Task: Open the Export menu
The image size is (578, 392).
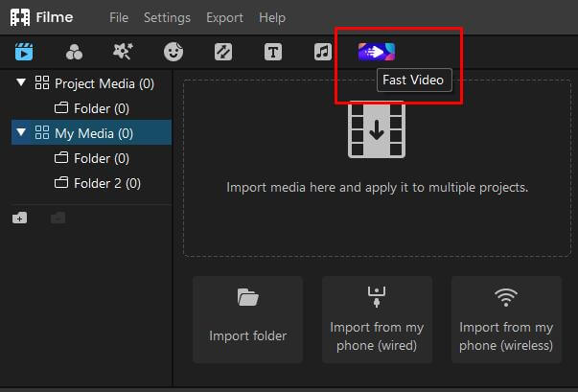Action: [x=224, y=17]
